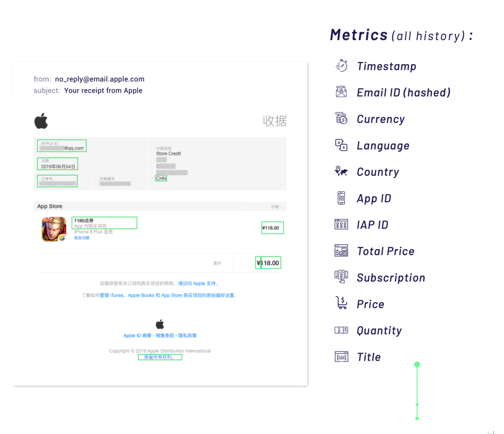Click the CHN country code

pos(161,178)
